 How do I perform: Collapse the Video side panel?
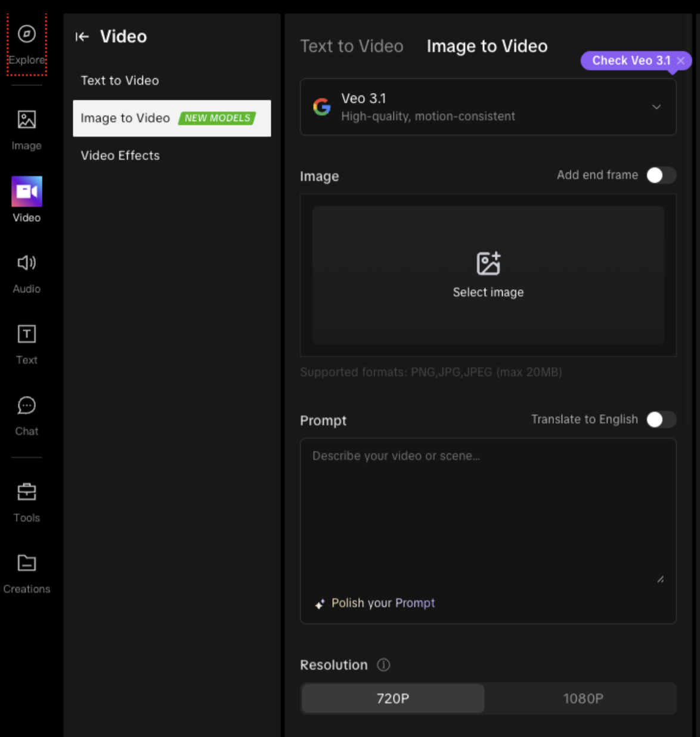82,36
